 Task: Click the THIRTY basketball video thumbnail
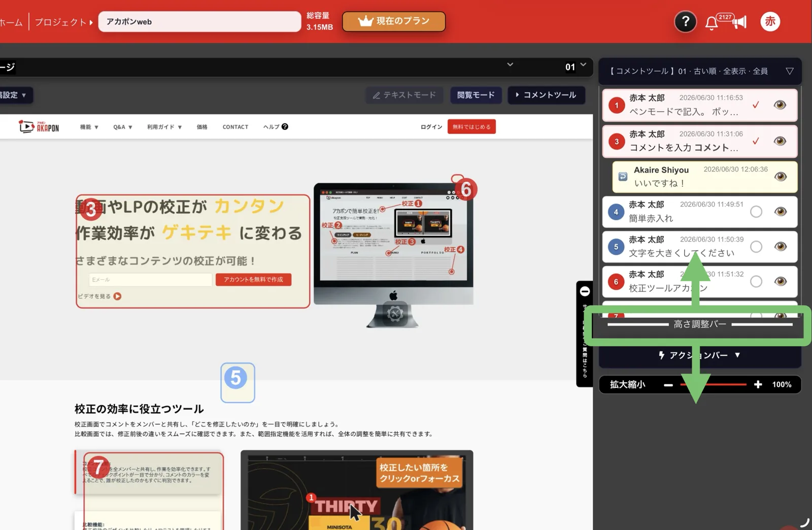point(357,490)
